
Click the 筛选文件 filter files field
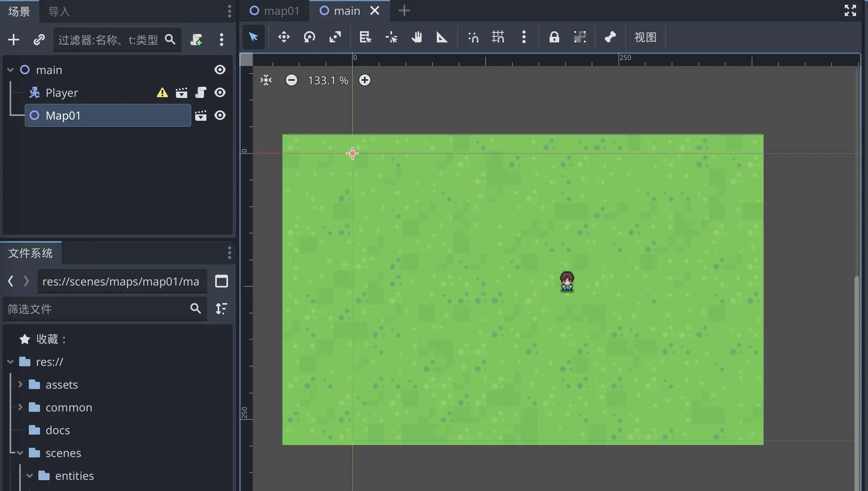pos(96,309)
